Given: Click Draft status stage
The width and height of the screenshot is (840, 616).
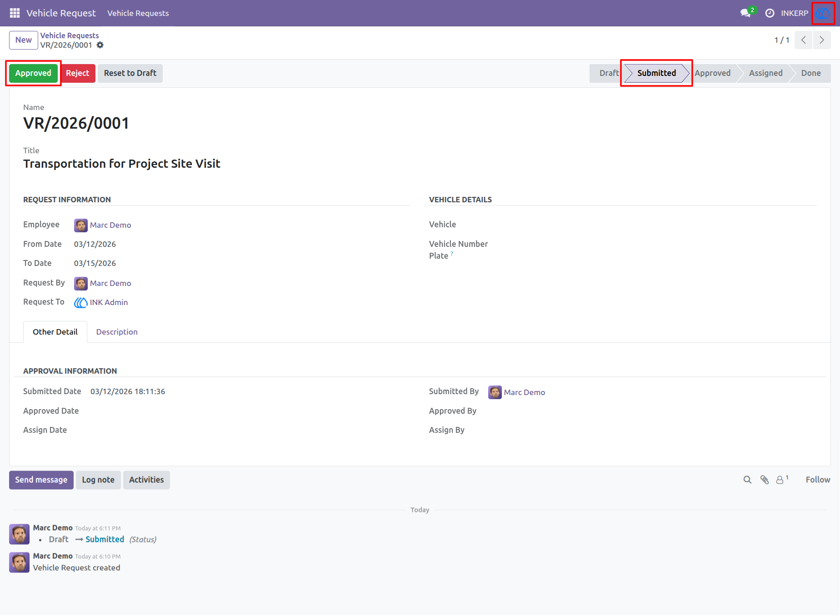Looking at the screenshot, I should (608, 73).
